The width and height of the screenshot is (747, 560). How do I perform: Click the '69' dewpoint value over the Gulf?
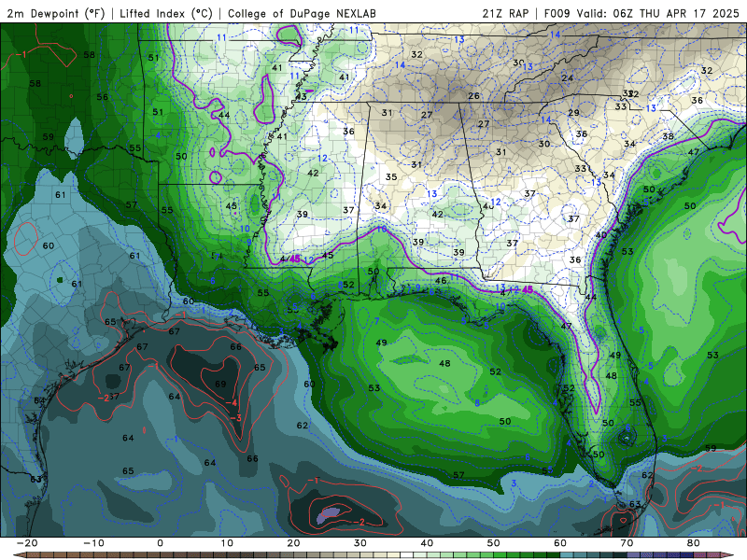[220, 384]
